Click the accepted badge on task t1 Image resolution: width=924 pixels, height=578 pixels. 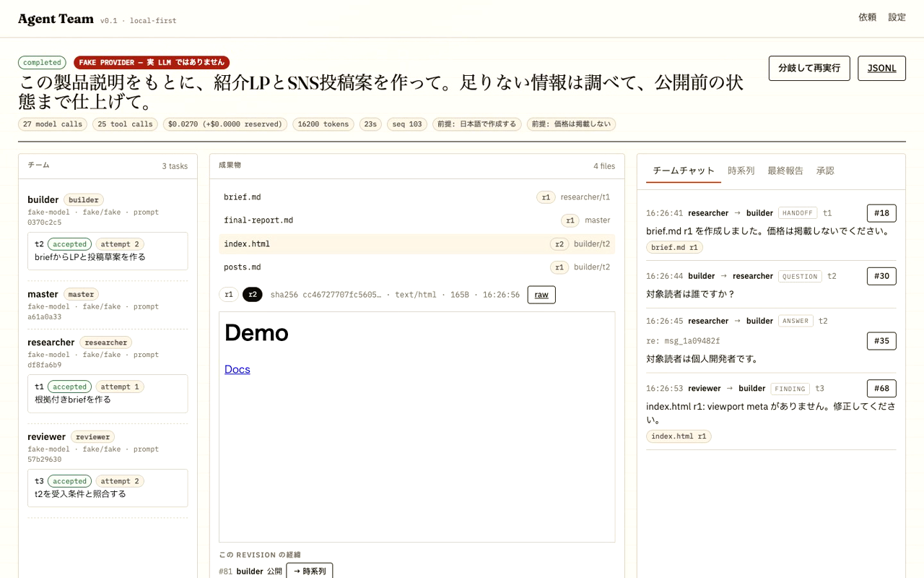pos(70,387)
